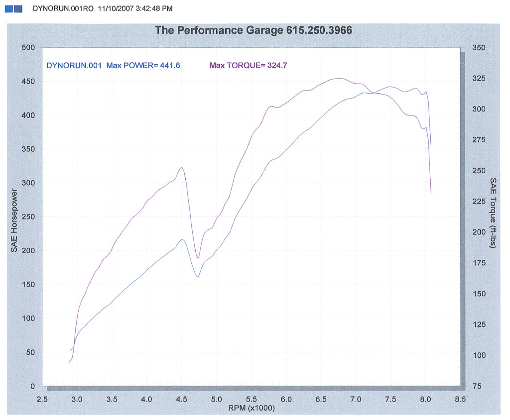Click The Performance Garage chart title
Image resolution: width=510 pixels, height=420 pixels.
coord(254,30)
